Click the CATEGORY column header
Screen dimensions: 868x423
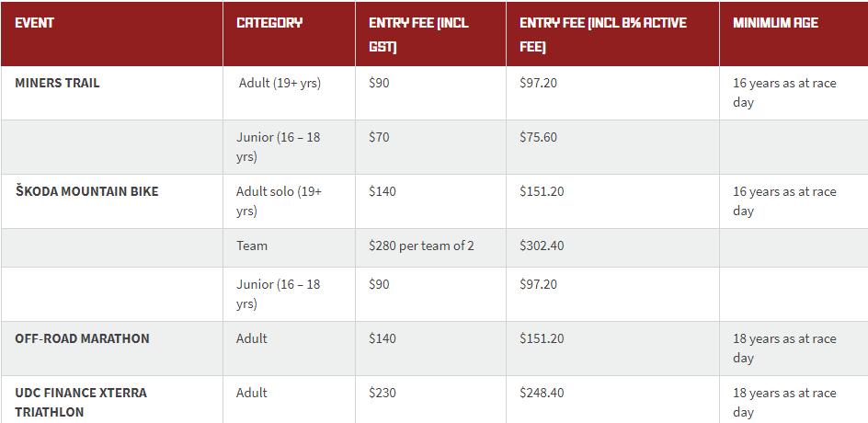[x=289, y=34]
